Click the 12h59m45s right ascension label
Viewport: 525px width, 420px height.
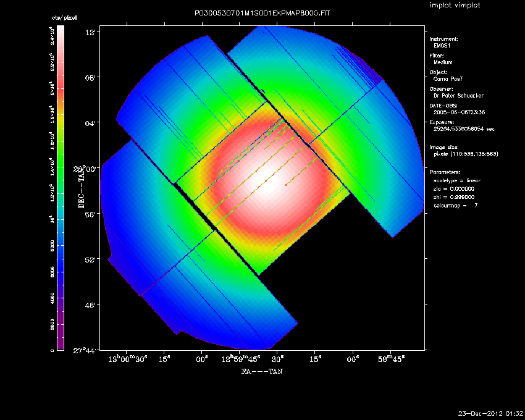(x=241, y=359)
